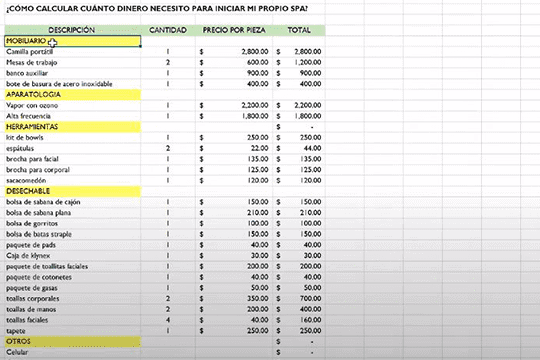
Task: Select Camilla portátil total 2,800.00
Action: point(299,52)
